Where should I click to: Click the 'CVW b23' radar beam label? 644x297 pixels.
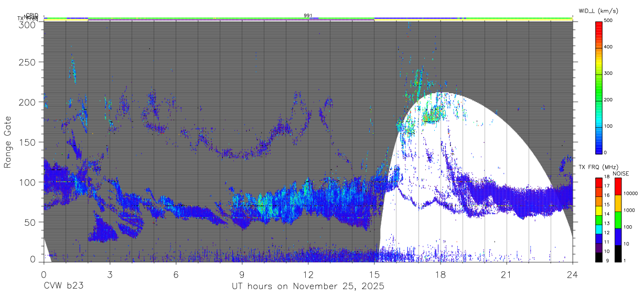63,287
